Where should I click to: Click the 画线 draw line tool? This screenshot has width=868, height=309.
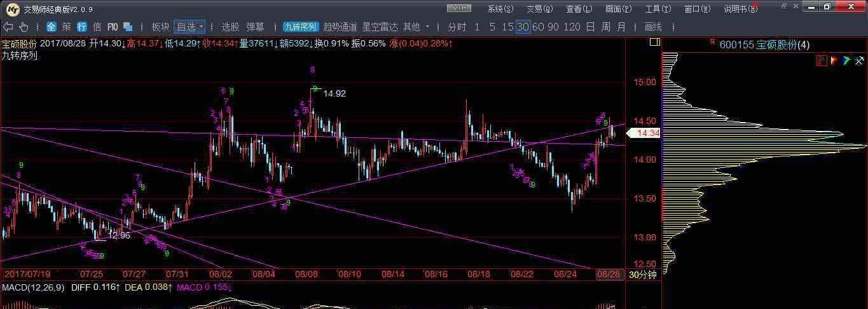point(653,27)
